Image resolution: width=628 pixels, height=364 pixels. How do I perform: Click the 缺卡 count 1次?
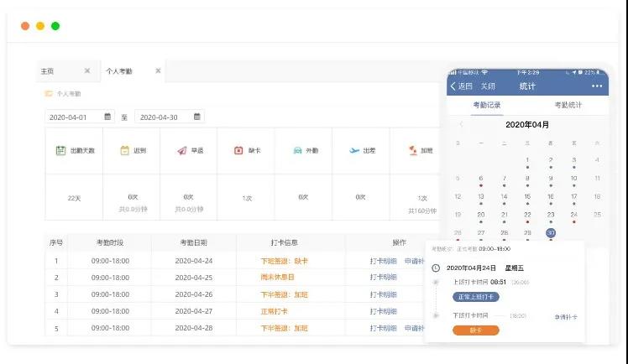[247, 199]
